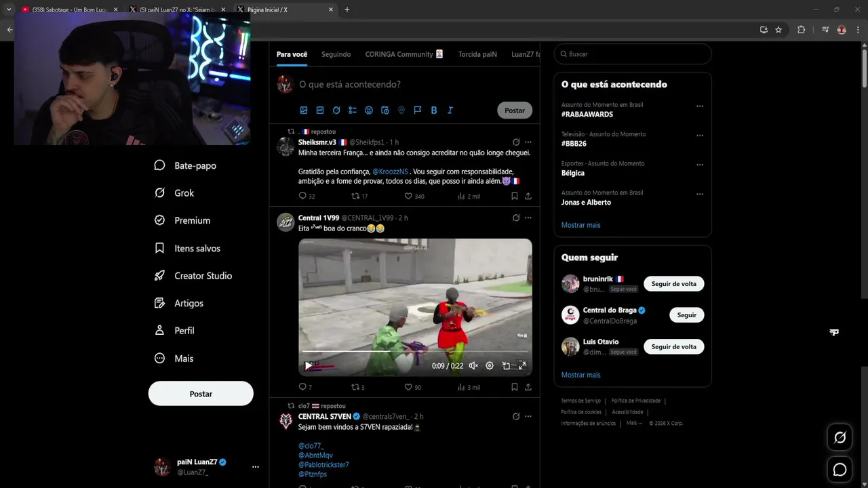Toggle picture-in-picture on the video

coord(506,365)
